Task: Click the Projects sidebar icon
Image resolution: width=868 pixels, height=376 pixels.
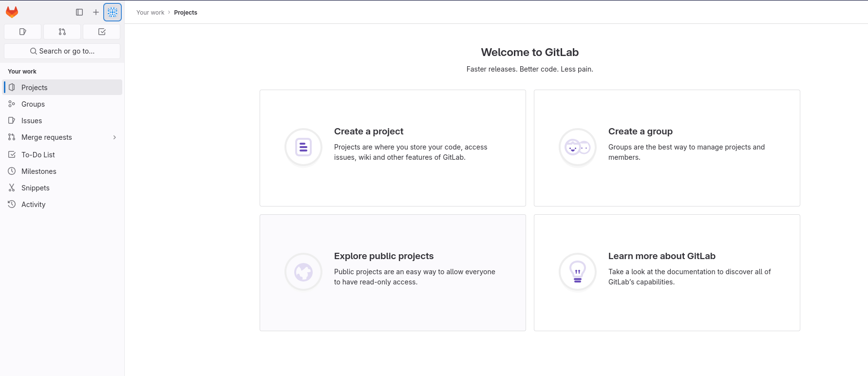Action: click(12, 87)
